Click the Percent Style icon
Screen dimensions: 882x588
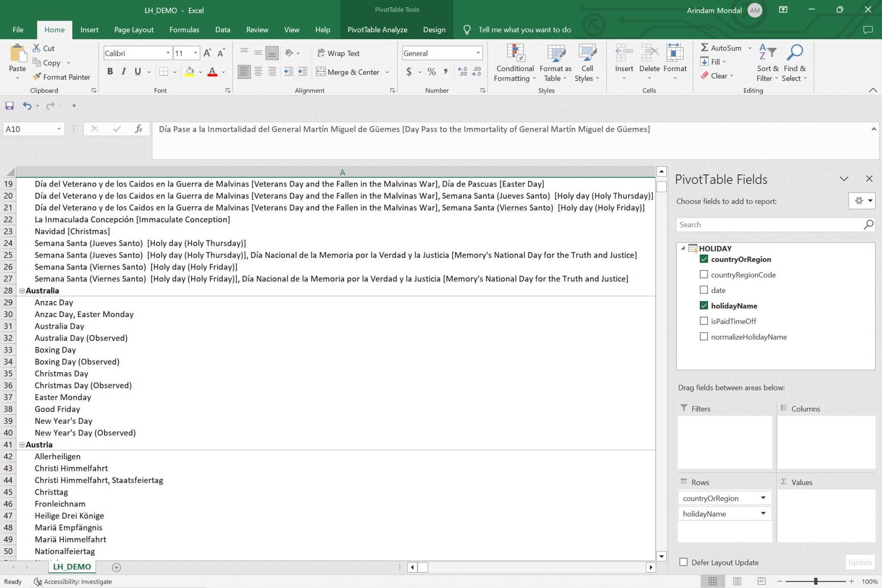(432, 72)
